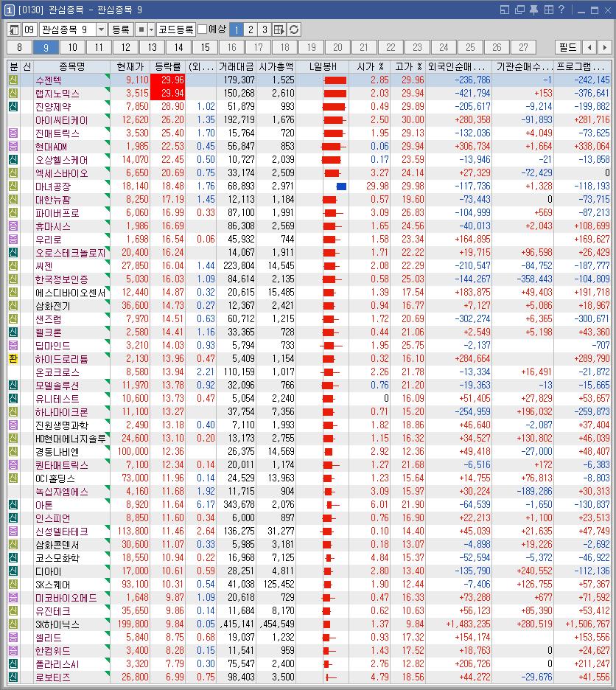Open the column layout icon beside tab 3

click(x=279, y=29)
